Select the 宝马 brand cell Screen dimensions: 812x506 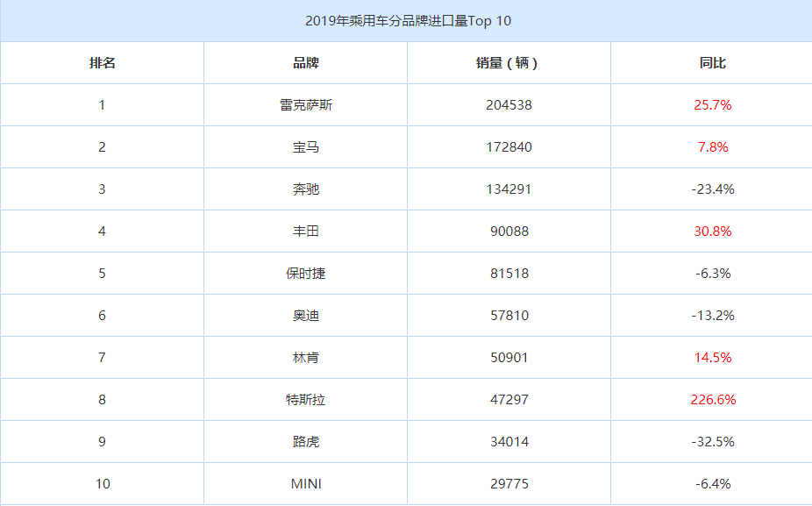305,147
